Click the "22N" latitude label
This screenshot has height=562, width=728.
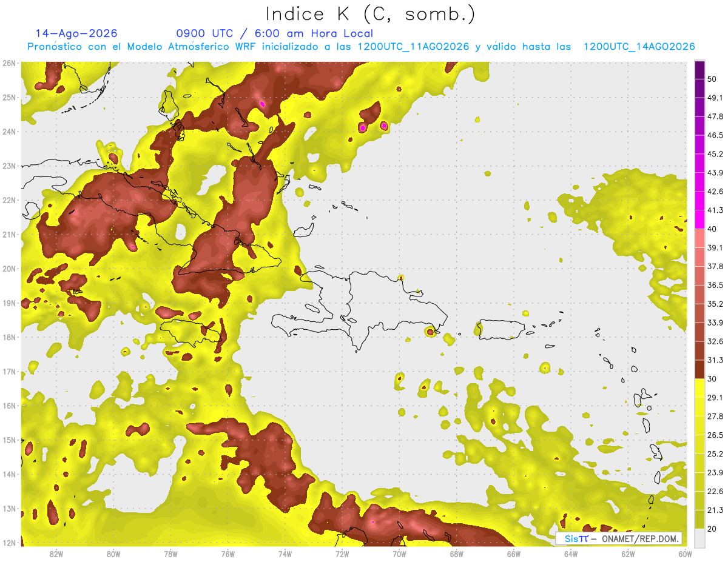click(9, 200)
